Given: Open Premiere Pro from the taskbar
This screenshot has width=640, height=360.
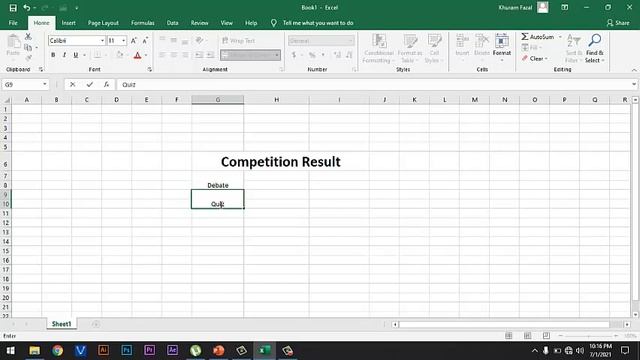Looking at the screenshot, I should click(x=149, y=350).
